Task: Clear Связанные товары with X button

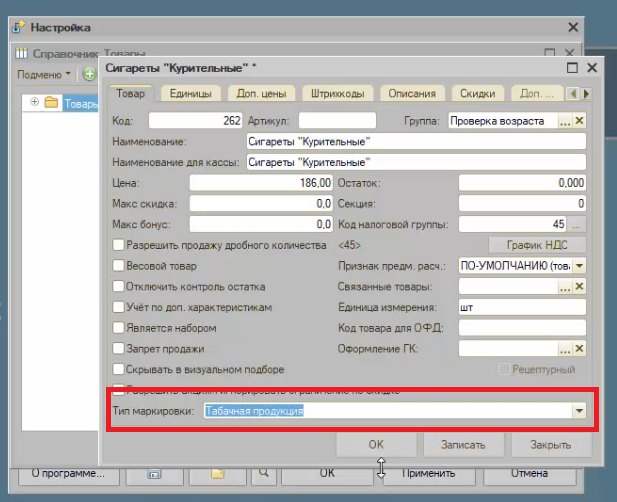Action: click(579, 286)
